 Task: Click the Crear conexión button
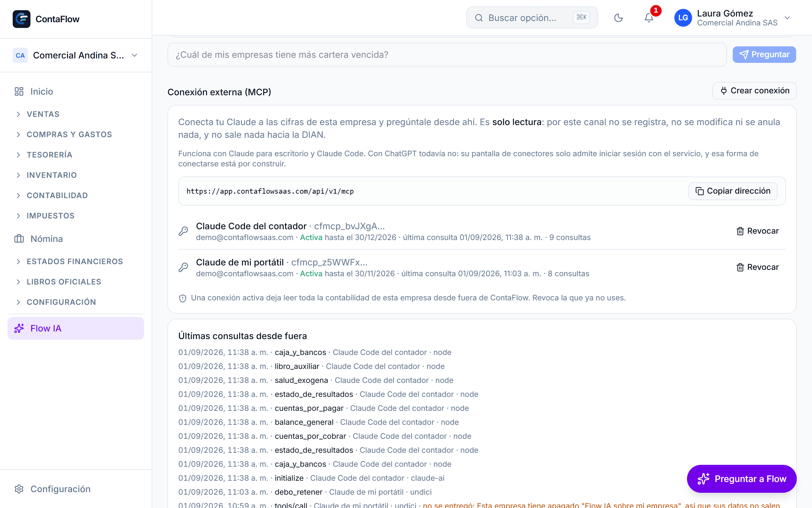click(754, 91)
